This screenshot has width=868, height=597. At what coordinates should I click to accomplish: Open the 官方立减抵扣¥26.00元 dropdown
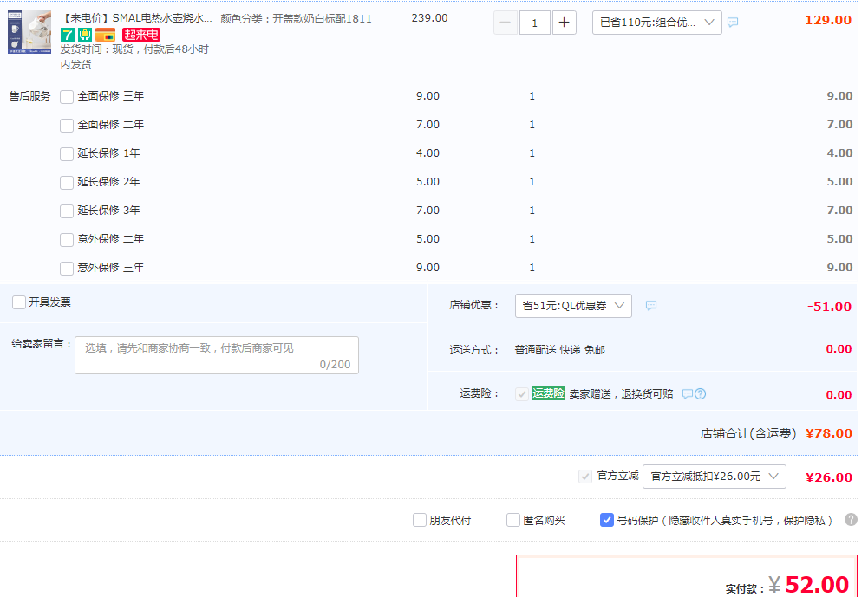[715, 477]
